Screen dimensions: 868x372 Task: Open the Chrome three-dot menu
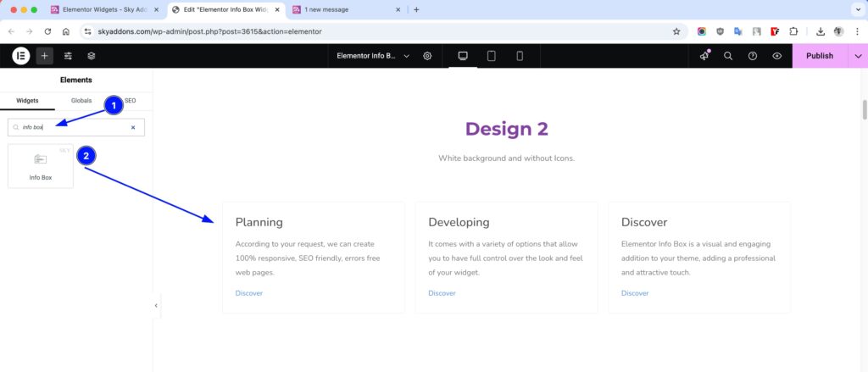(857, 31)
